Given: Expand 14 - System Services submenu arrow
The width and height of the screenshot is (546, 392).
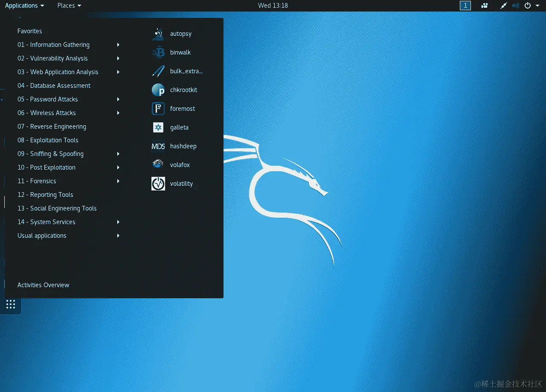Looking at the screenshot, I should pos(118,222).
